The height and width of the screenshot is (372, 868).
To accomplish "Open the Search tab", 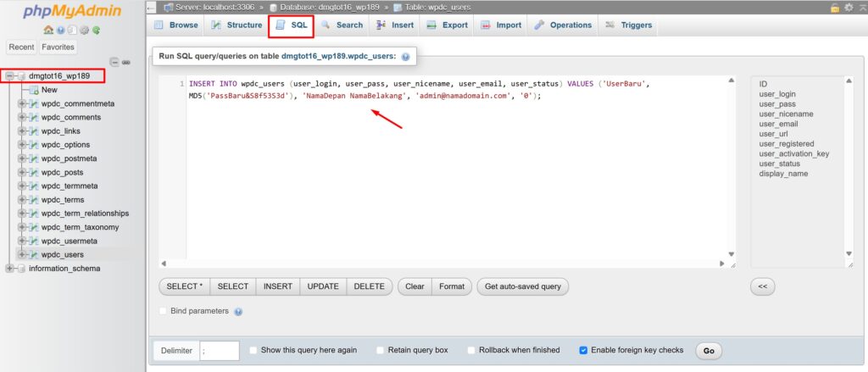I will tap(342, 25).
